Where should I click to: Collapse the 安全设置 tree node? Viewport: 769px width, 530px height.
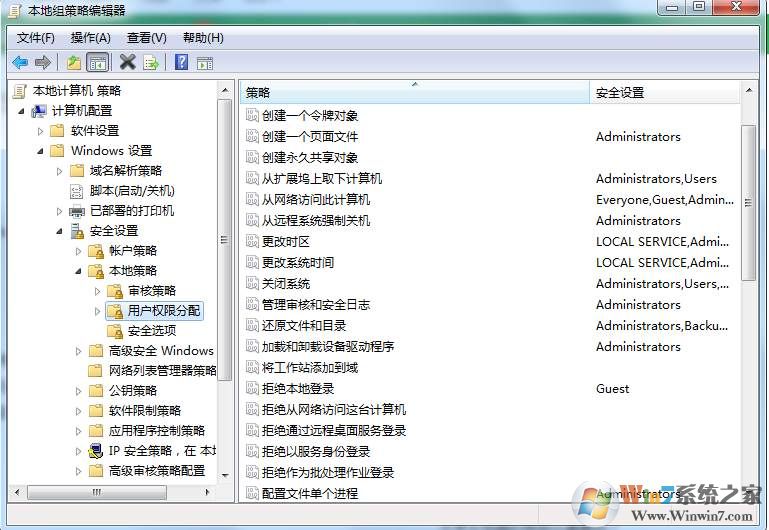(x=59, y=231)
